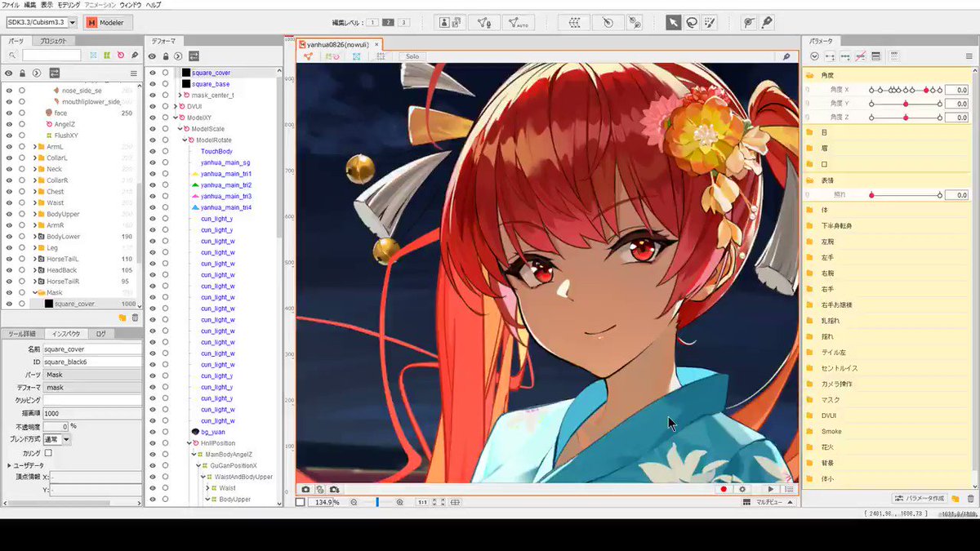Screen dimensions: 980x551
Task: Click the manual mesh edit icon
Action: pyautogui.click(x=485, y=23)
